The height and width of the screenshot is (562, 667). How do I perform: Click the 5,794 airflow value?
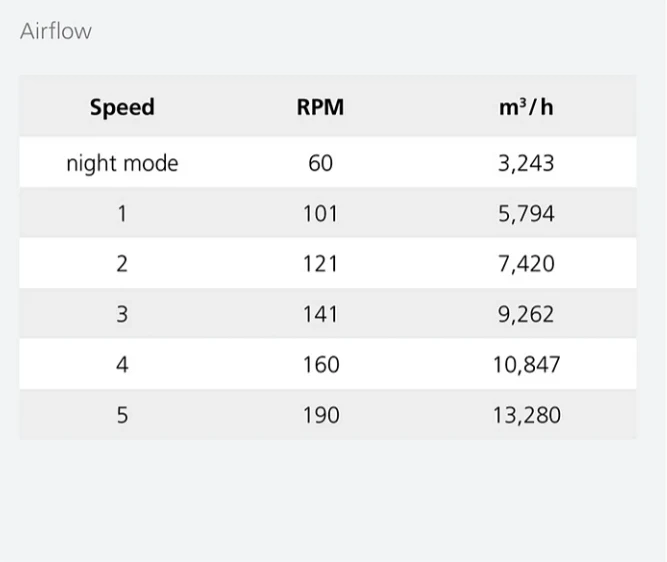526,214
